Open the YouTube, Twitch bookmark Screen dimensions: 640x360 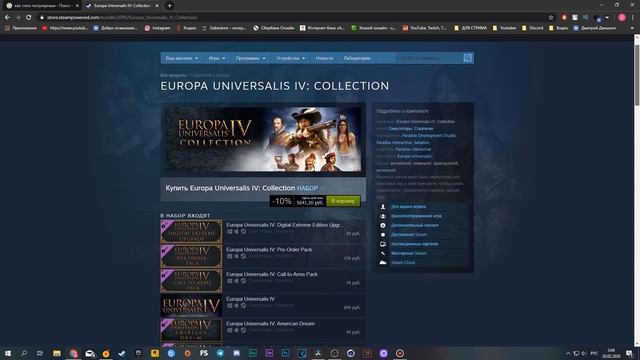pos(424,28)
